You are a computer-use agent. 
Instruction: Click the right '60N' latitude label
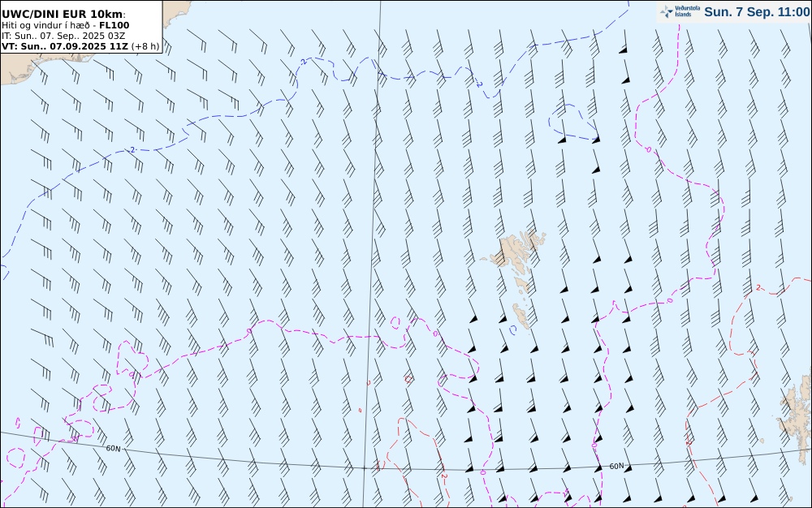616,466
